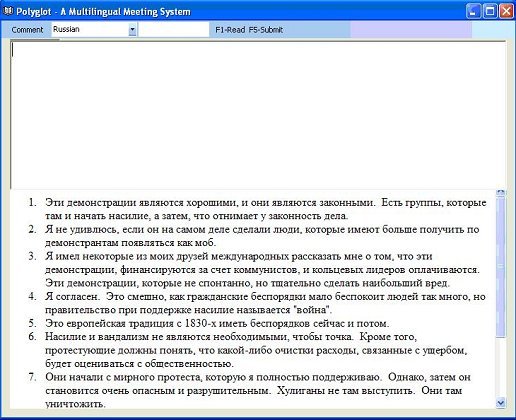516x420 pixels.
Task: Select comment 6 about Насилие и вандализм
Action: point(256,350)
